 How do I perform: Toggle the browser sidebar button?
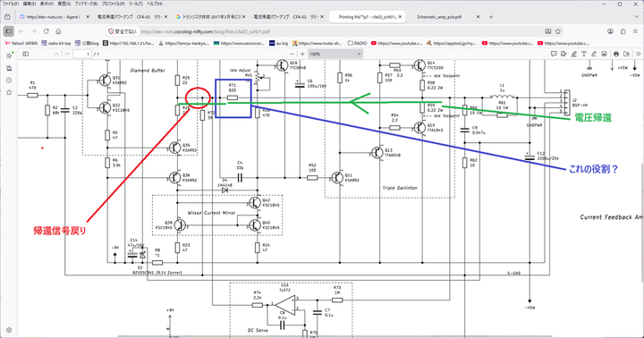[x=9, y=31]
